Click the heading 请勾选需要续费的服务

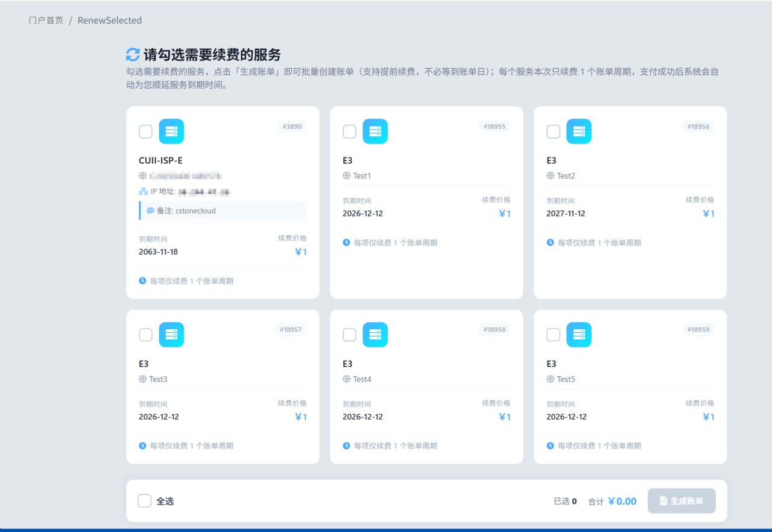212,55
